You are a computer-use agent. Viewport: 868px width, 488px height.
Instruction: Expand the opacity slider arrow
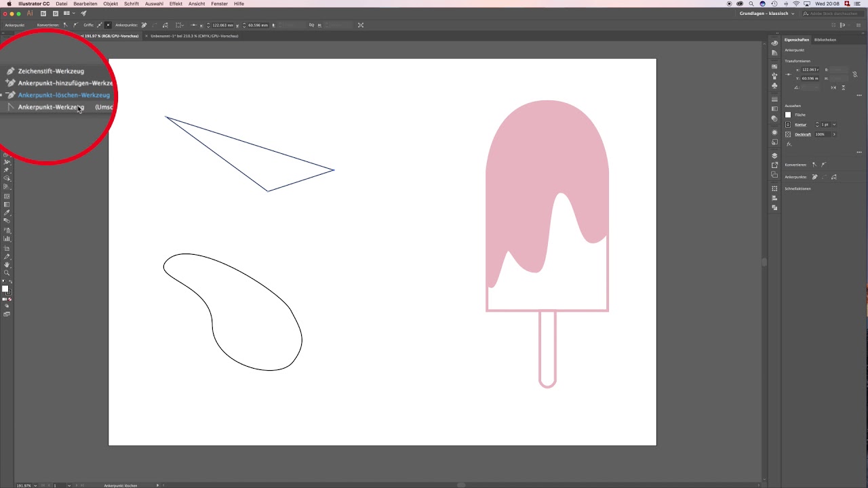pos(834,134)
